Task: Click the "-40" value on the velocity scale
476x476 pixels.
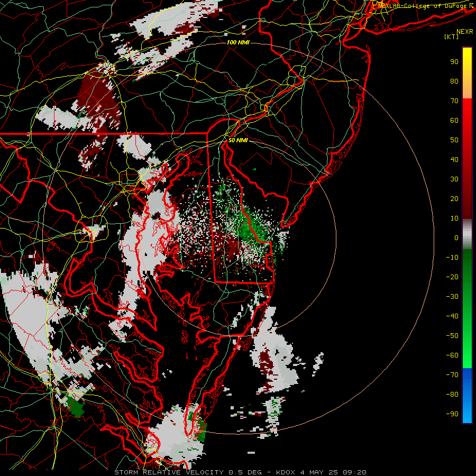Action: [452, 316]
